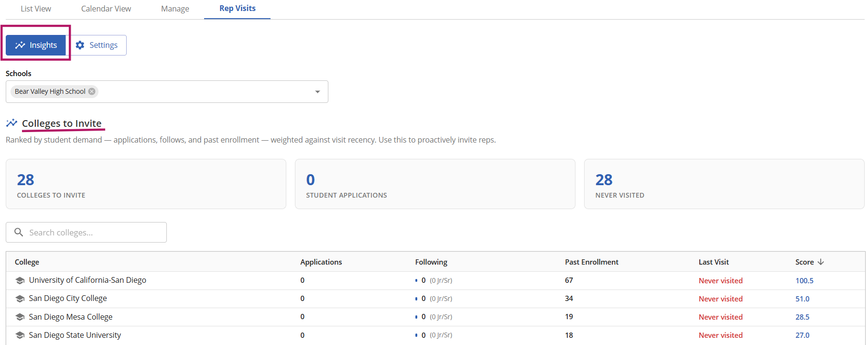868x345 pixels.
Task: Switch to the Calendar View tab
Action: pyautogui.click(x=106, y=9)
